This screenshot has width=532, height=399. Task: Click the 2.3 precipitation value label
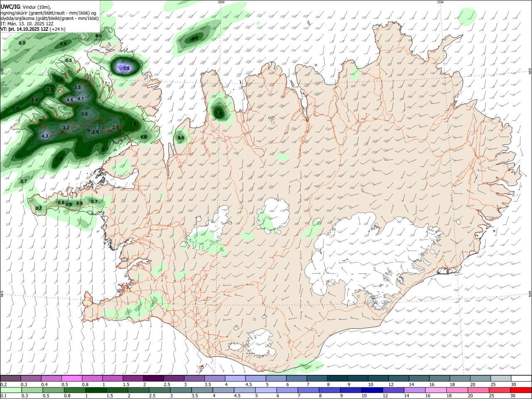(x=50, y=90)
